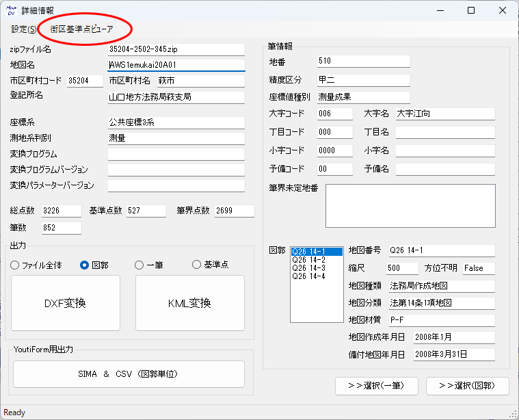
Task: Click the 地図種類 field 法務局作成地図
Action: click(442, 286)
